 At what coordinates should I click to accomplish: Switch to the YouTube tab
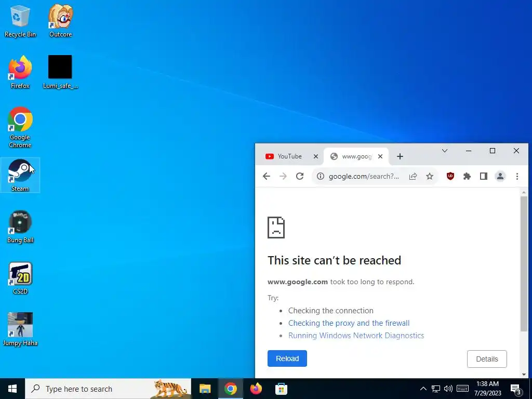click(x=289, y=156)
